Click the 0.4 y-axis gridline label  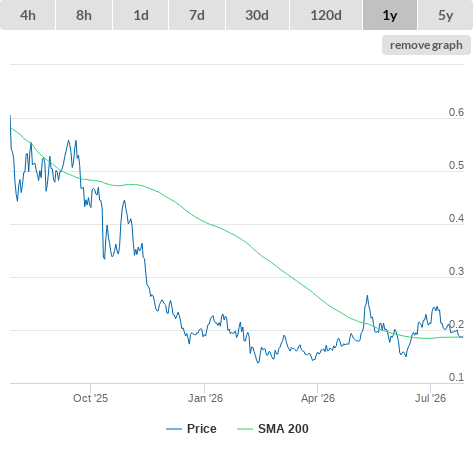[456, 218]
